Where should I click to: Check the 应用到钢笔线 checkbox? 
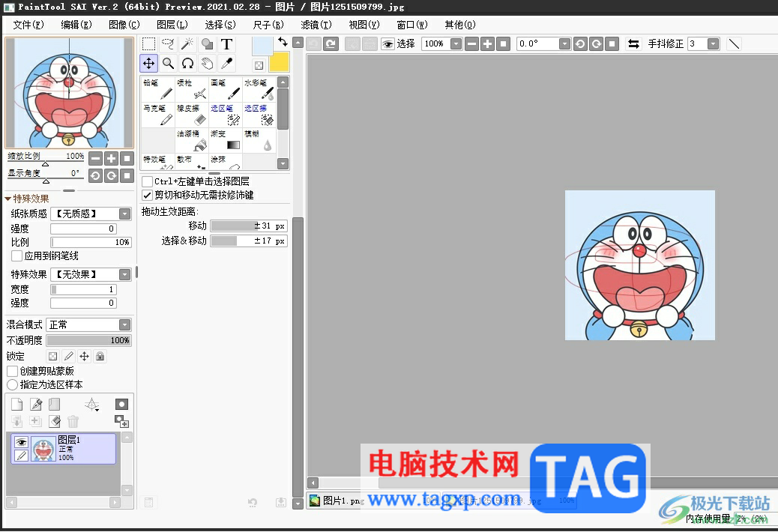[17, 256]
